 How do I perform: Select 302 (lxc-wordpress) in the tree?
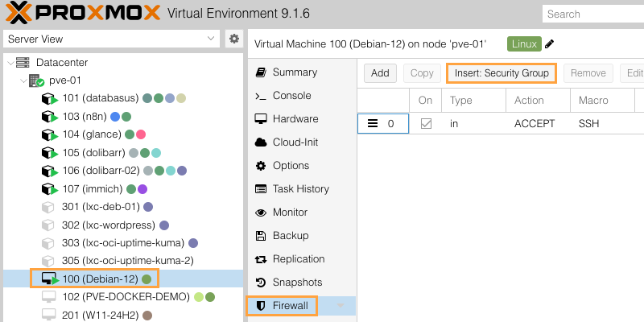pos(123,225)
